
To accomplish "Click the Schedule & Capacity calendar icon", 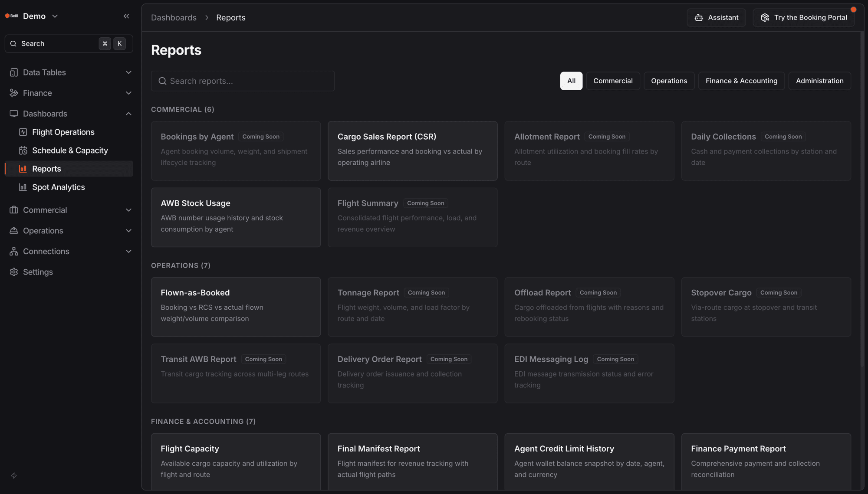I will click(23, 150).
